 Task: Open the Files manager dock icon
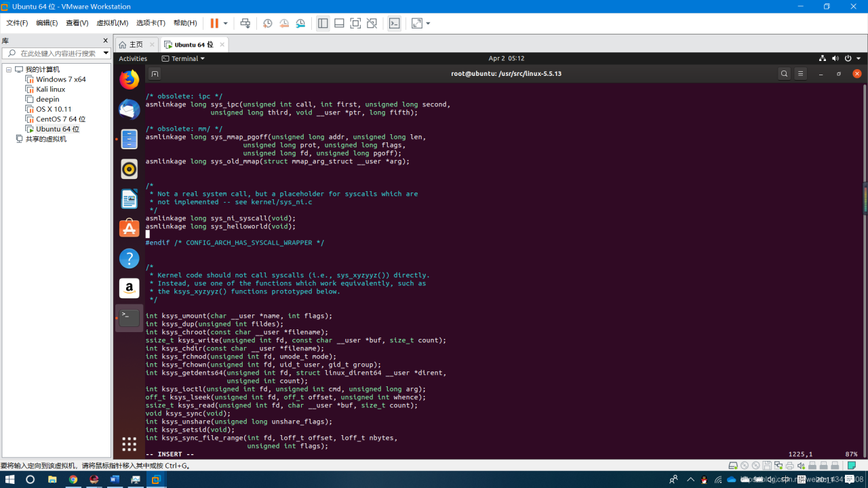[x=129, y=139]
